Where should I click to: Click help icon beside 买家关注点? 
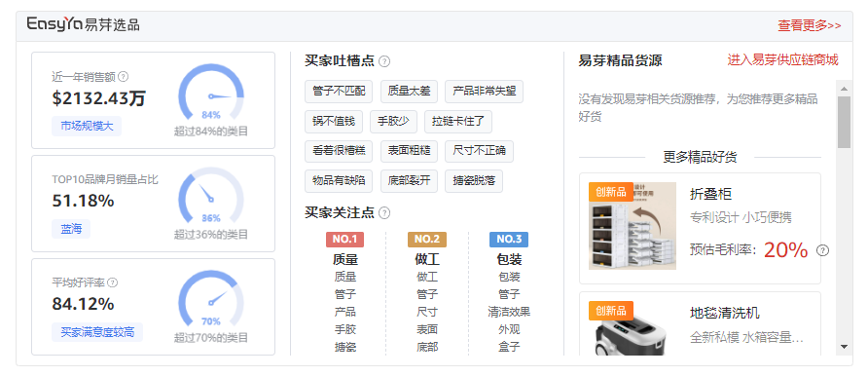click(x=384, y=212)
